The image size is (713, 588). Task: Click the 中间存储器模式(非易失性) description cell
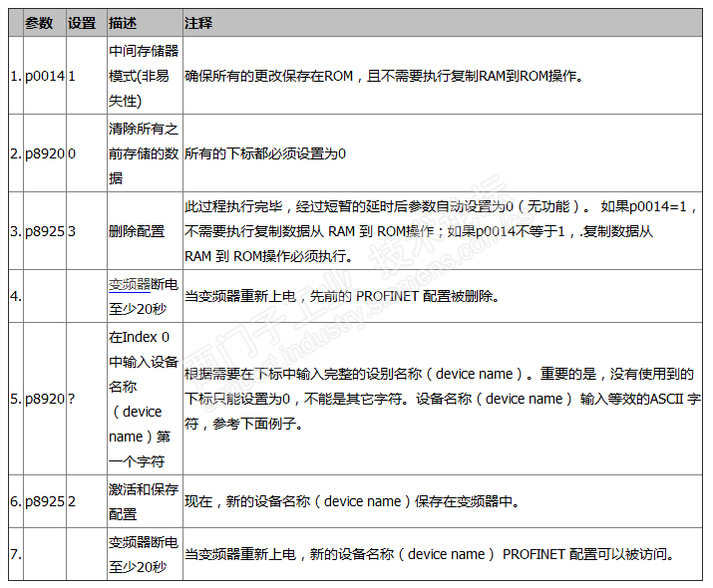tap(144, 76)
